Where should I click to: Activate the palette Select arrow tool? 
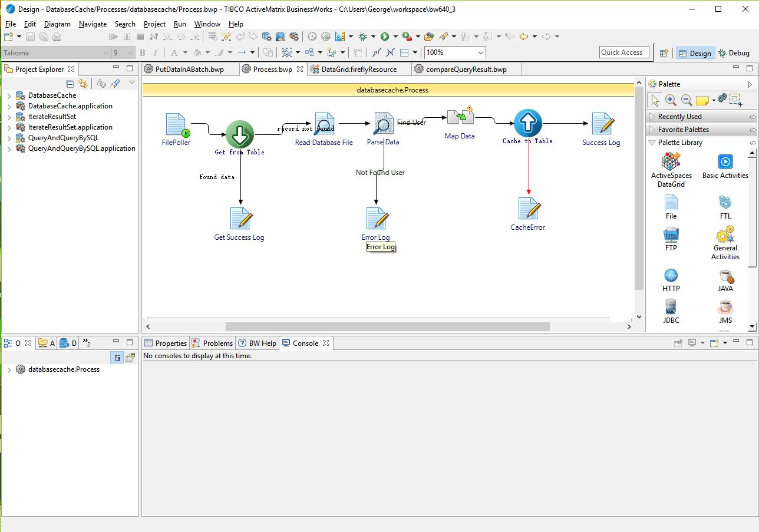pos(655,100)
